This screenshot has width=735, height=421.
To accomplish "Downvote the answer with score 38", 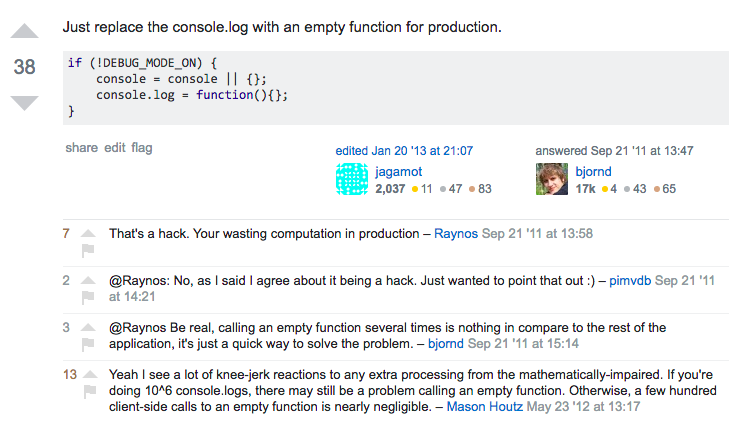I will click(24, 103).
